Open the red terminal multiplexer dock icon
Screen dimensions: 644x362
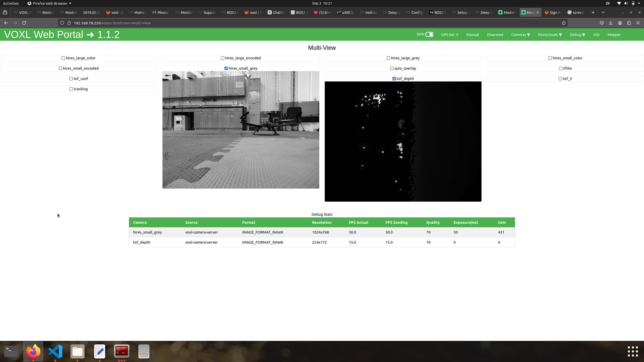click(x=122, y=351)
